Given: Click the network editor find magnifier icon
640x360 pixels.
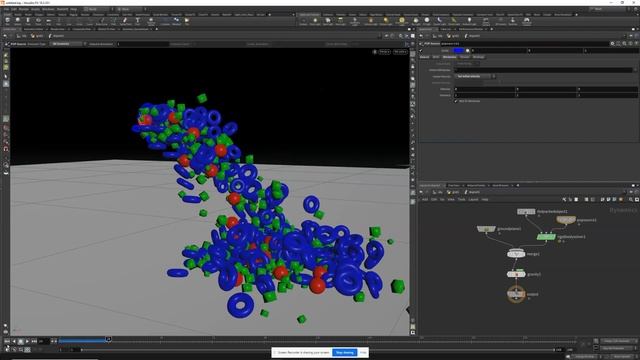Looking at the screenshot, I should coord(631,199).
